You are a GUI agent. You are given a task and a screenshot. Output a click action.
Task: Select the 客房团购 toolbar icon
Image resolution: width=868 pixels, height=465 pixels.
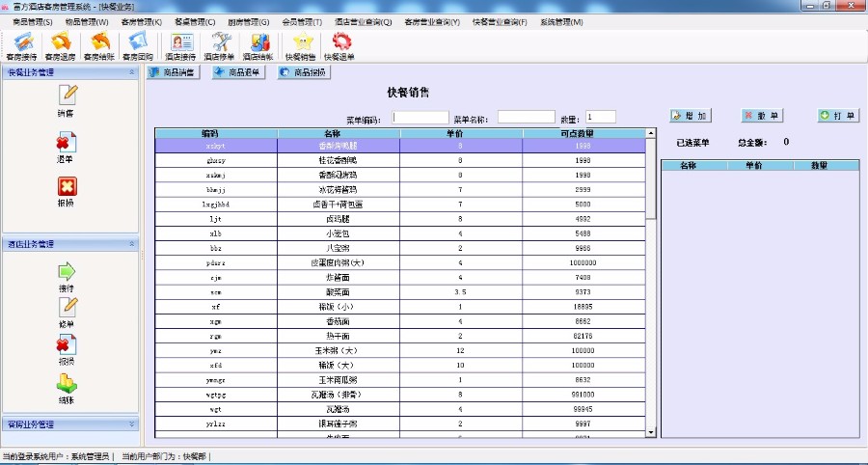[x=138, y=46]
